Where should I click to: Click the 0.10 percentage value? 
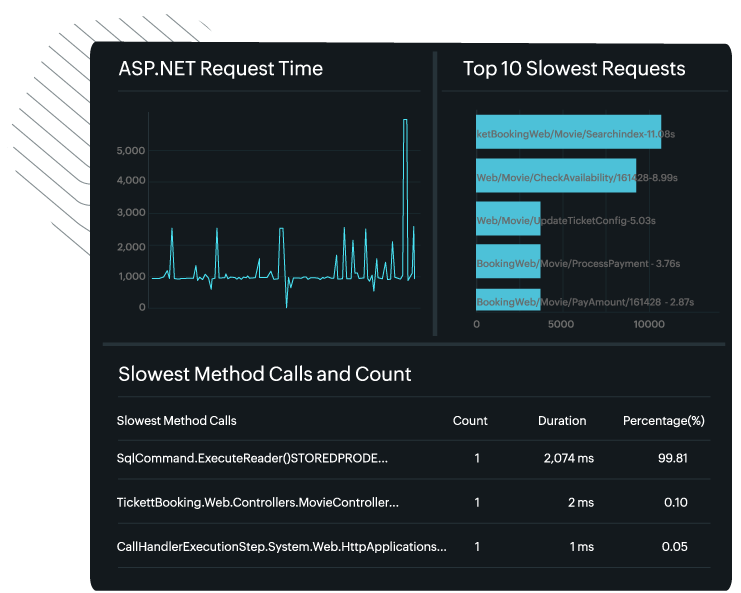(676, 502)
